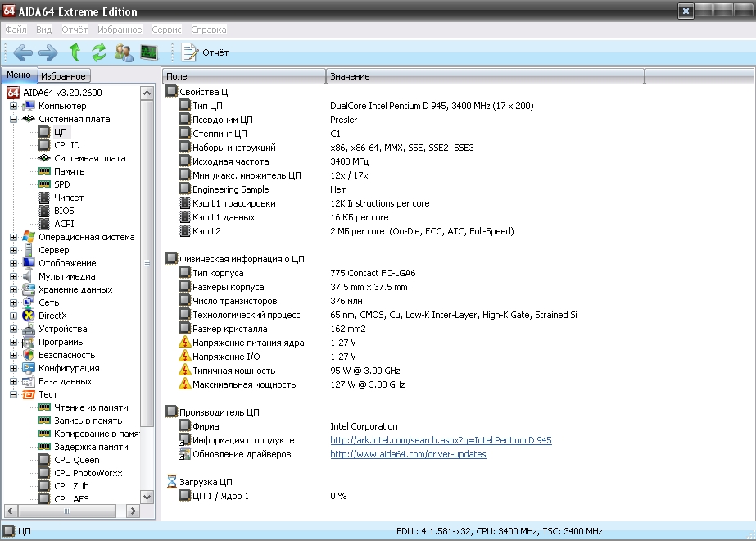Expand the Операционная система node
This screenshot has width=756, height=541.
click(x=13, y=237)
